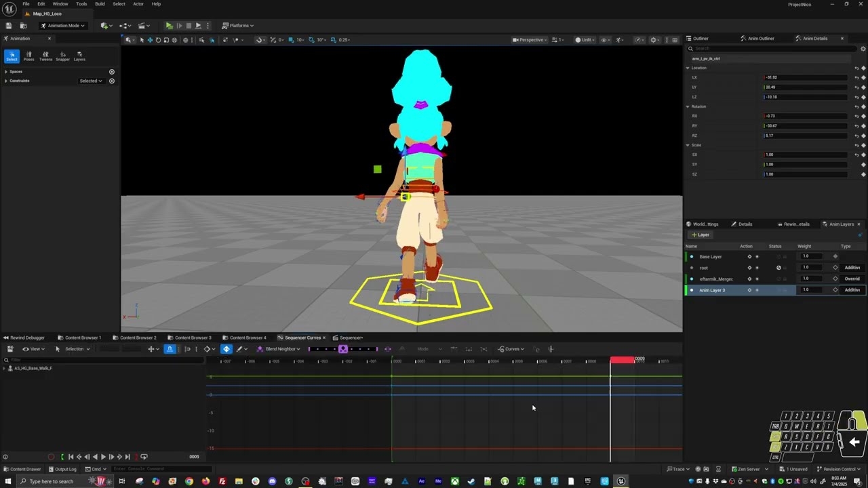Open the Snapper tool
The image size is (868, 488).
click(62, 56)
